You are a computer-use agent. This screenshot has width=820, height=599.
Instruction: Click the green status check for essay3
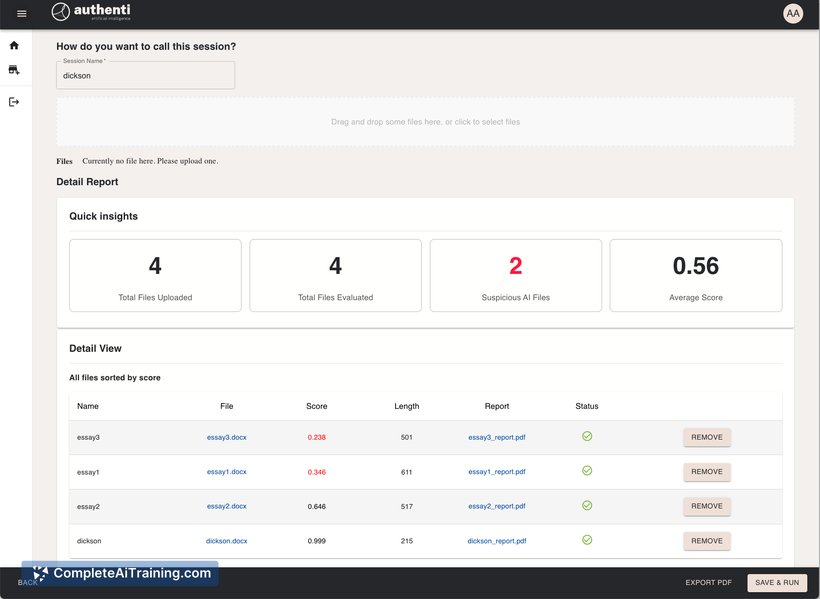coord(587,436)
